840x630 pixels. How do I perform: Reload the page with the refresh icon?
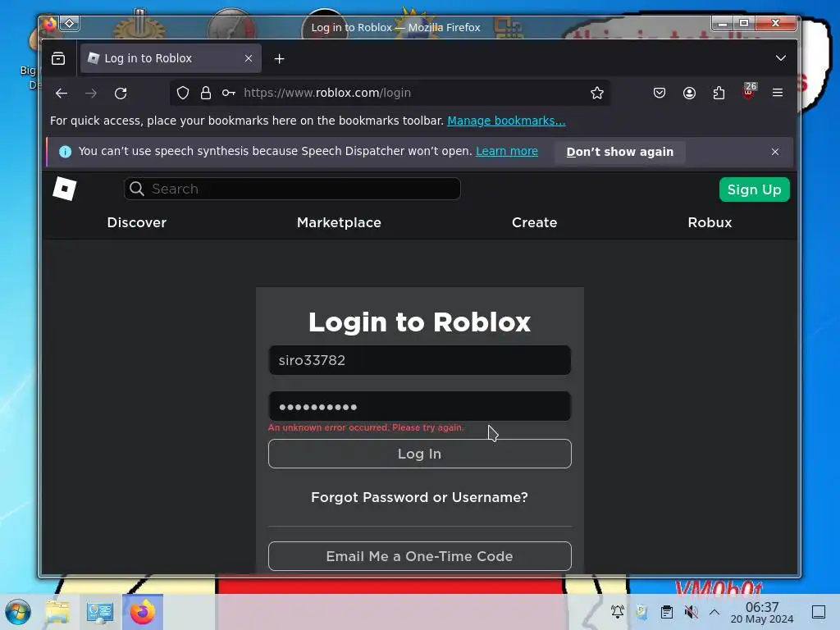click(121, 94)
